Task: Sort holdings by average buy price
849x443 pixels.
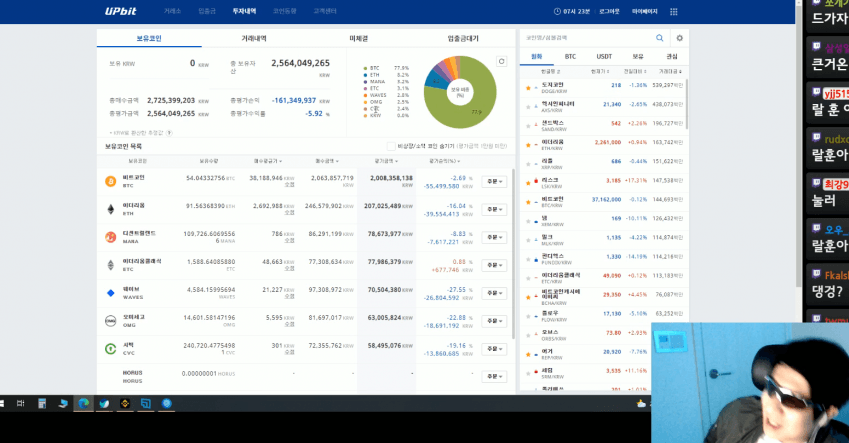Action: tap(267, 161)
